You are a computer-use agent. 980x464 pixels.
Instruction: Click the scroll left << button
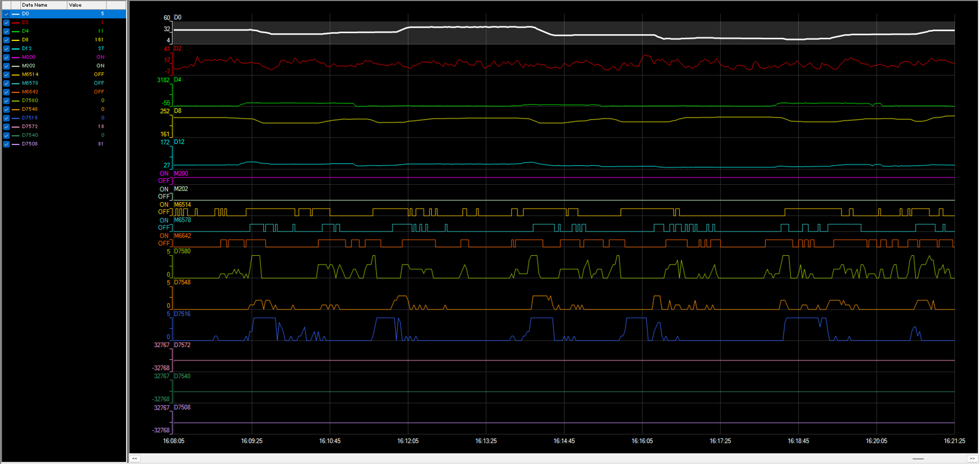coord(135,458)
